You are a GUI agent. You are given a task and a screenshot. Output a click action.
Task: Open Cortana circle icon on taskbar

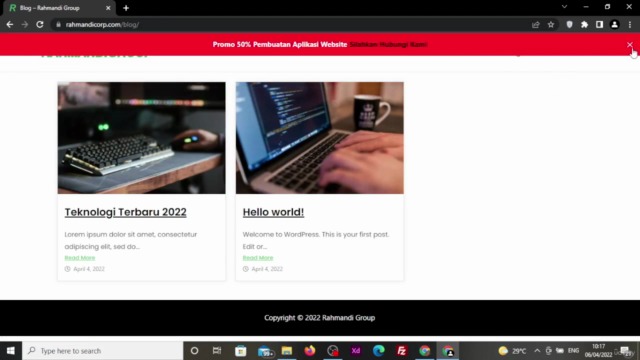point(194,351)
